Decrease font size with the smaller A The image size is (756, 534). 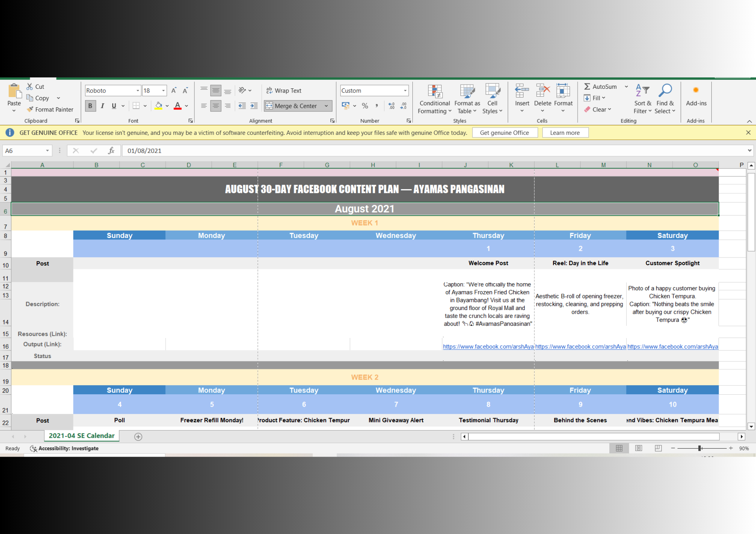pos(185,91)
